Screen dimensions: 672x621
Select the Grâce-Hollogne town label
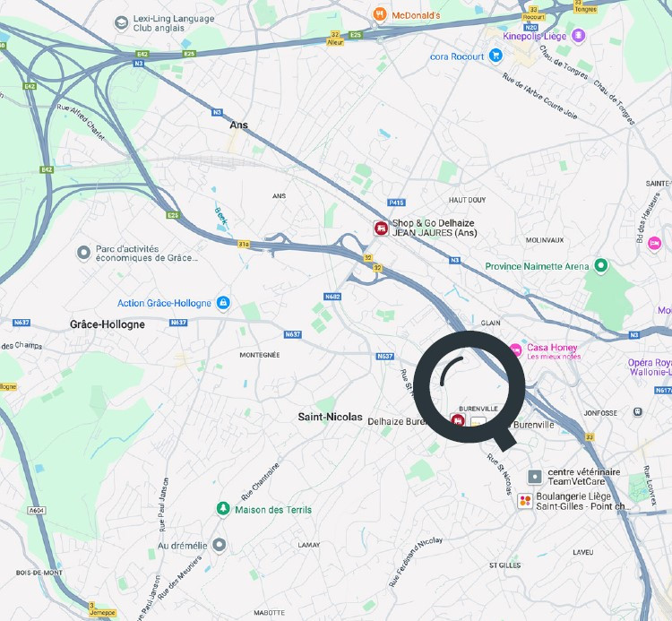pyautogui.click(x=108, y=324)
